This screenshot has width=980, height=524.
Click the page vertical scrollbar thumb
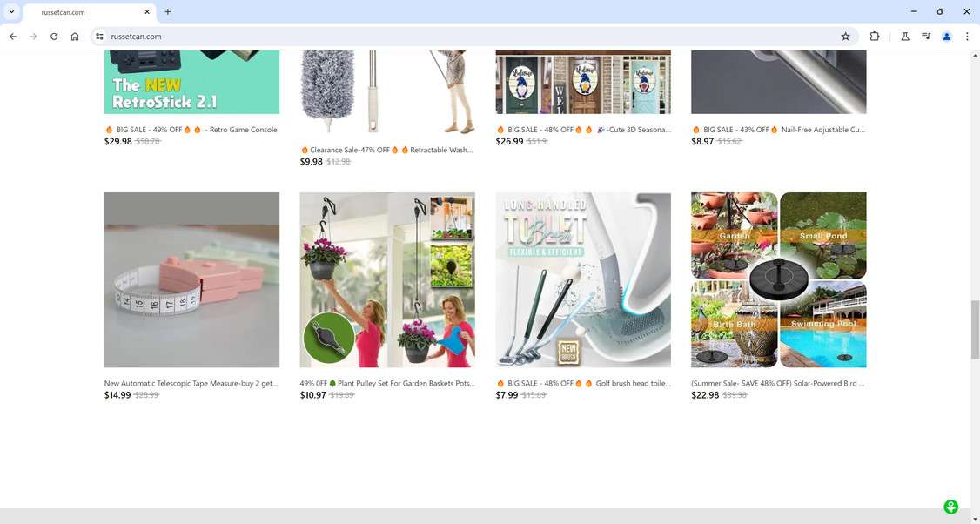click(975, 330)
